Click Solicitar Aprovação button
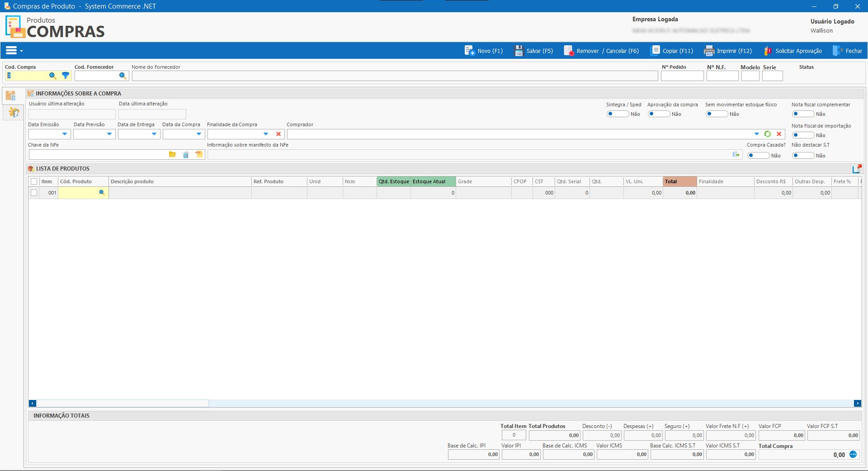 point(793,51)
